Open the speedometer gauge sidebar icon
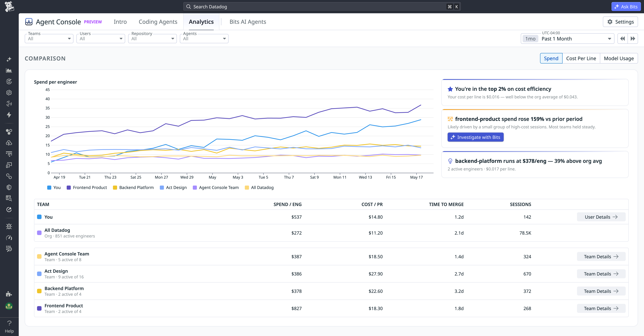The image size is (644, 336). pyautogui.click(x=9, y=237)
